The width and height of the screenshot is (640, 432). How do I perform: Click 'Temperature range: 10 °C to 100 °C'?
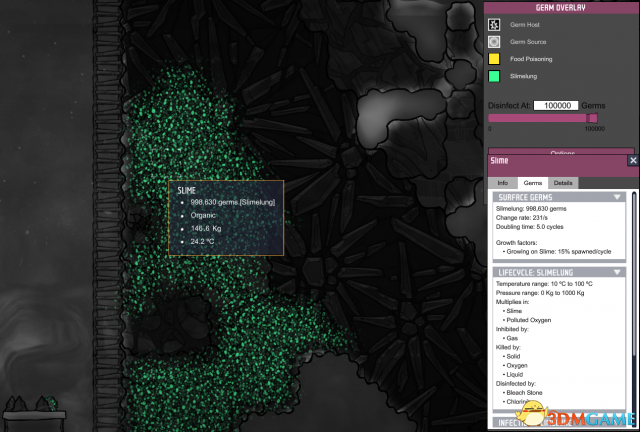[x=544, y=284]
